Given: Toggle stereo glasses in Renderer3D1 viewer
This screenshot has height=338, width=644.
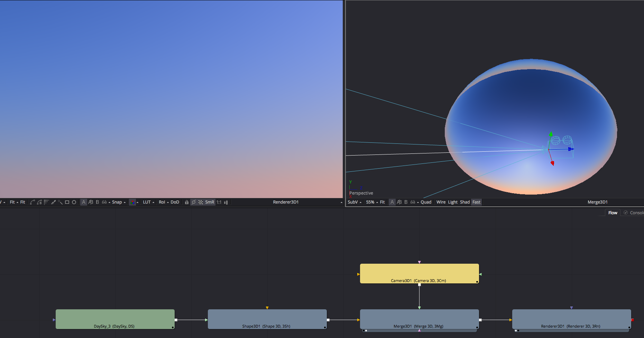Looking at the screenshot, I should 104,202.
